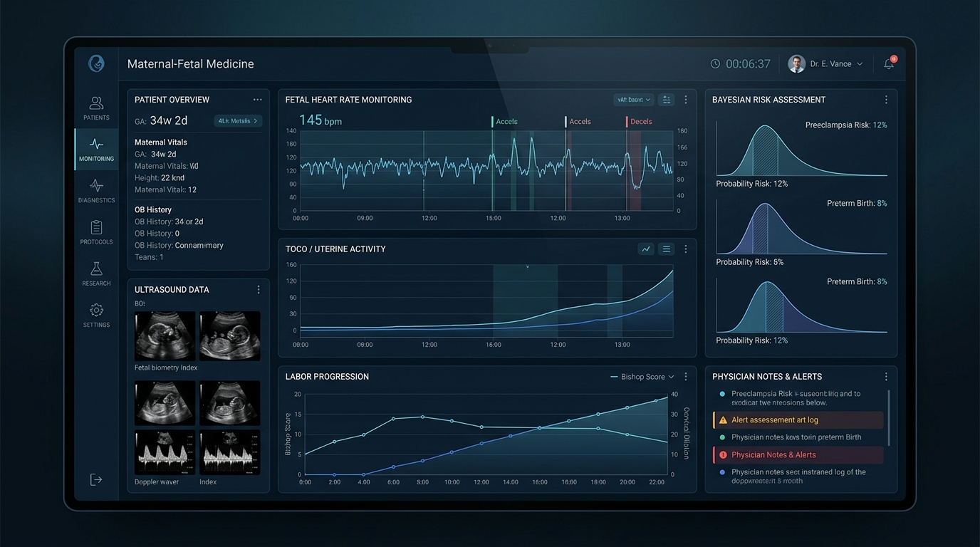
Task: Click the Teans: 1 entry
Action: click(x=149, y=257)
